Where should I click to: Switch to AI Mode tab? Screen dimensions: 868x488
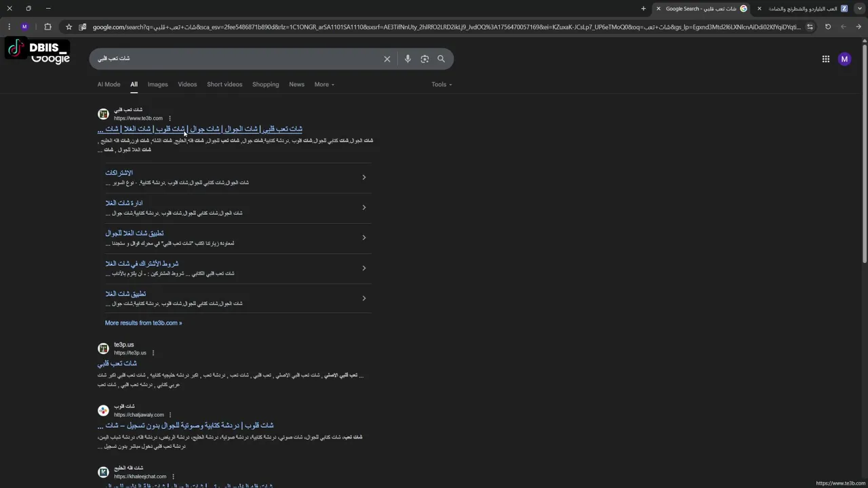tap(108, 85)
